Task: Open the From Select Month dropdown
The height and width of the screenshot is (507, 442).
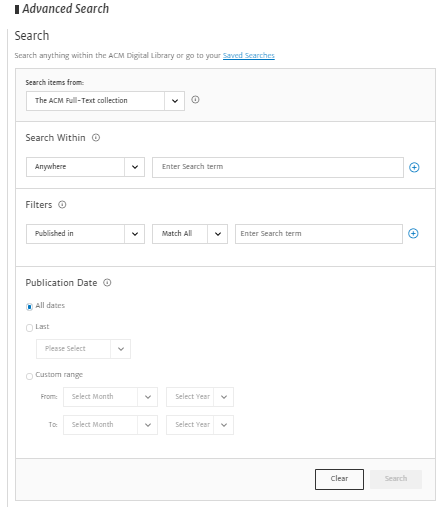Action: pos(110,397)
